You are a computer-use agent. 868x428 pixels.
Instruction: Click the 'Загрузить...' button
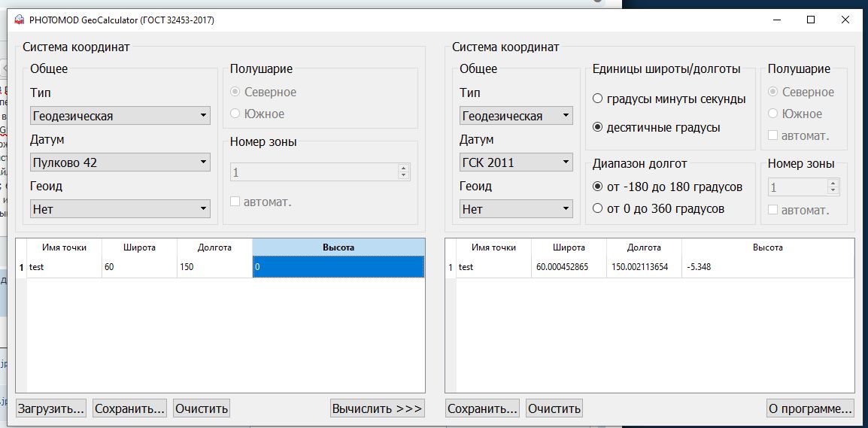pyautogui.click(x=51, y=408)
